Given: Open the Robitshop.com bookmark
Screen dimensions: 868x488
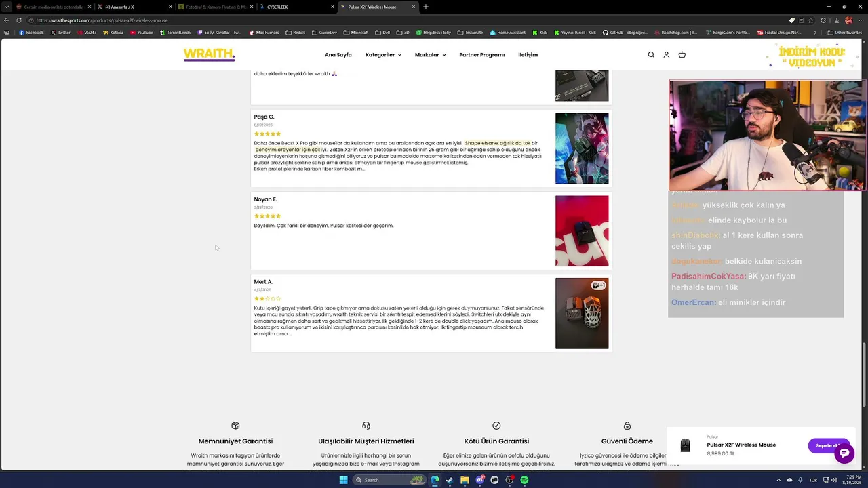Looking at the screenshot, I should click(x=675, y=33).
